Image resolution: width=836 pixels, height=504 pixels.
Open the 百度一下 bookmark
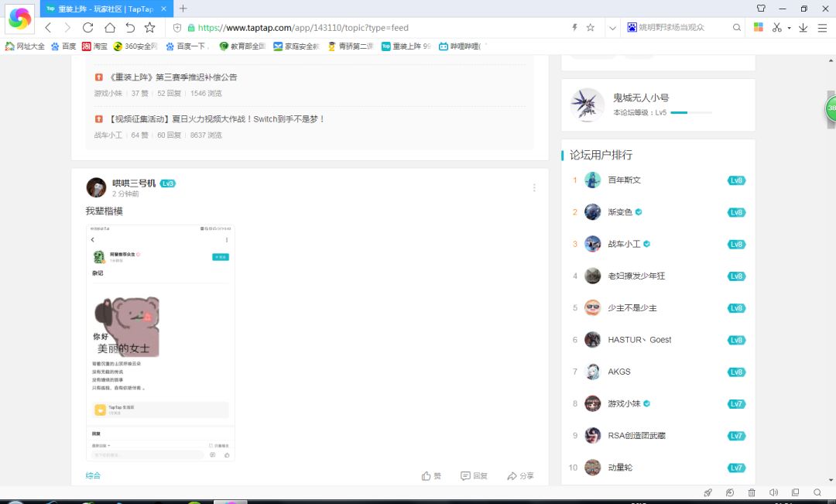pos(186,46)
